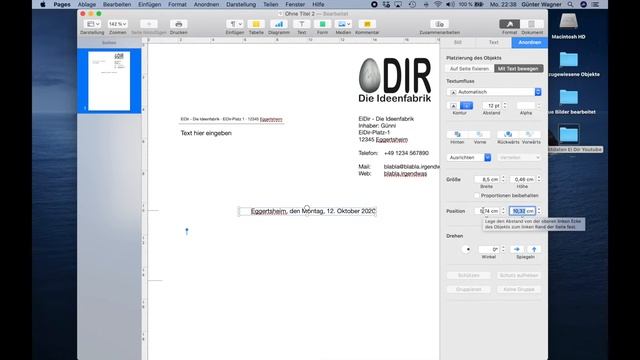Select Mit Text bewegen placement
Viewport: 640px width, 360px height.
point(518,69)
